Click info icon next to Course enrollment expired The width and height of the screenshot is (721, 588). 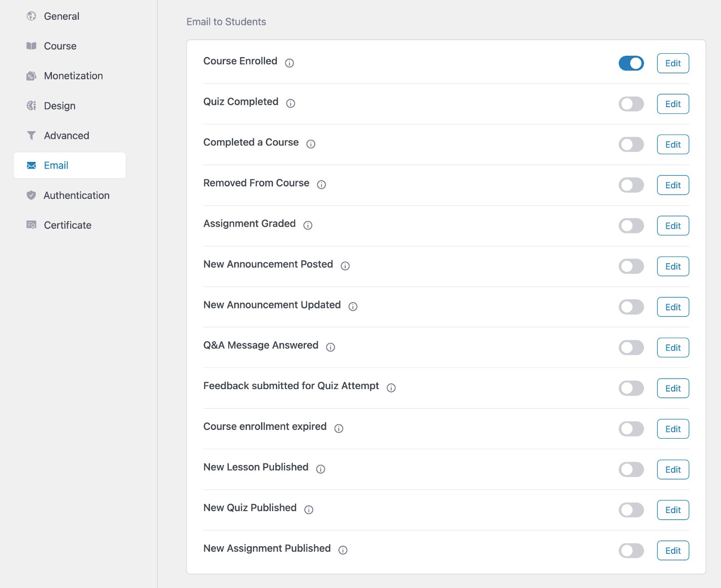pos(338,429)
